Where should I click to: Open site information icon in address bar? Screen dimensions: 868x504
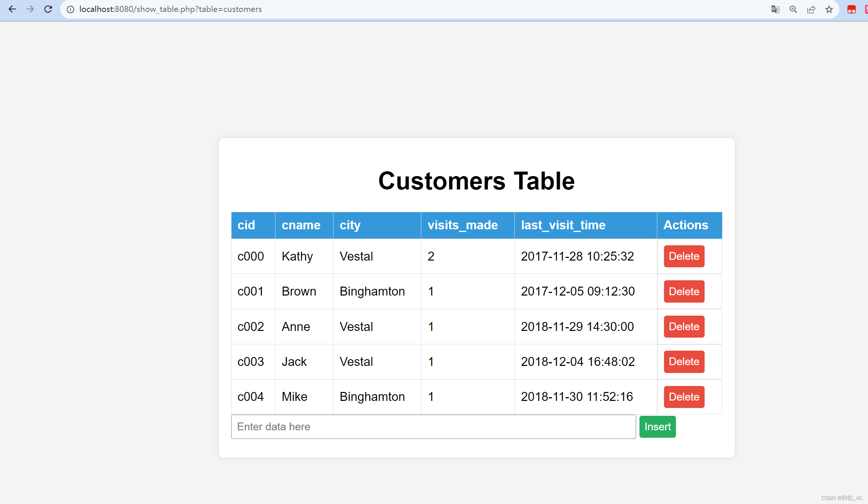pyautogui.click(x=70, y=9)
